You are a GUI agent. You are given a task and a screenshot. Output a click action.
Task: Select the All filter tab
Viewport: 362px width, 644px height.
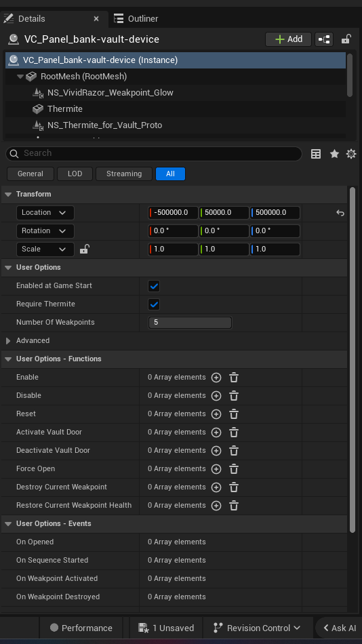point(171,174)
